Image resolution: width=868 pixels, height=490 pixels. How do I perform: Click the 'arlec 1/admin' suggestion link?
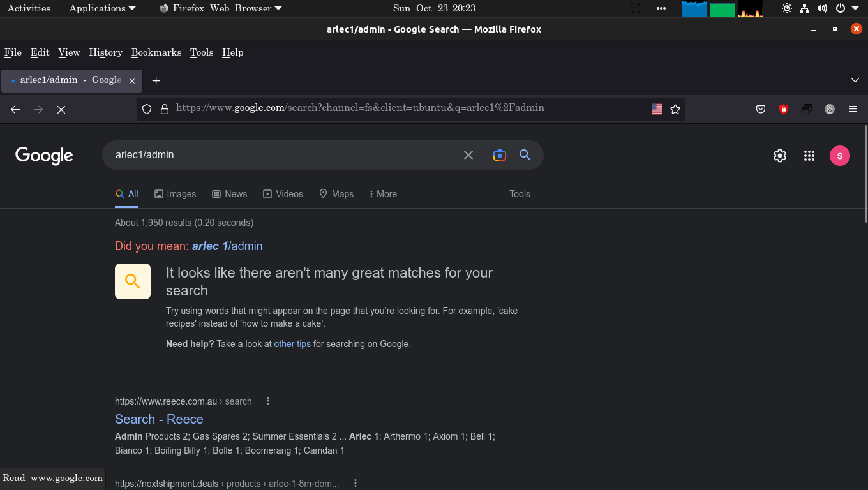tap(227, 246)
